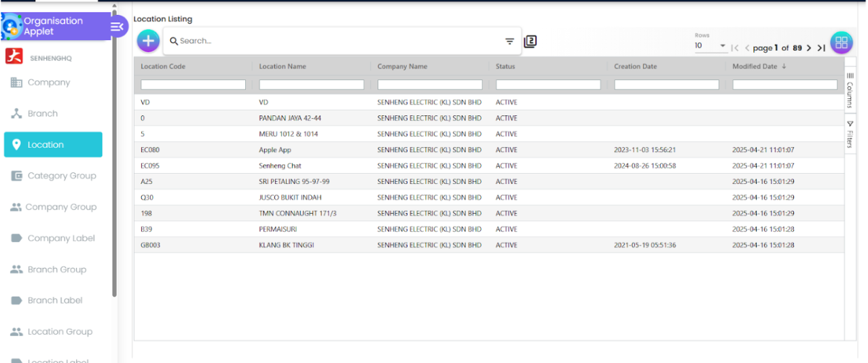
Task: Click the sidebar vertical scrollbar
Action: tap(114, 149)
